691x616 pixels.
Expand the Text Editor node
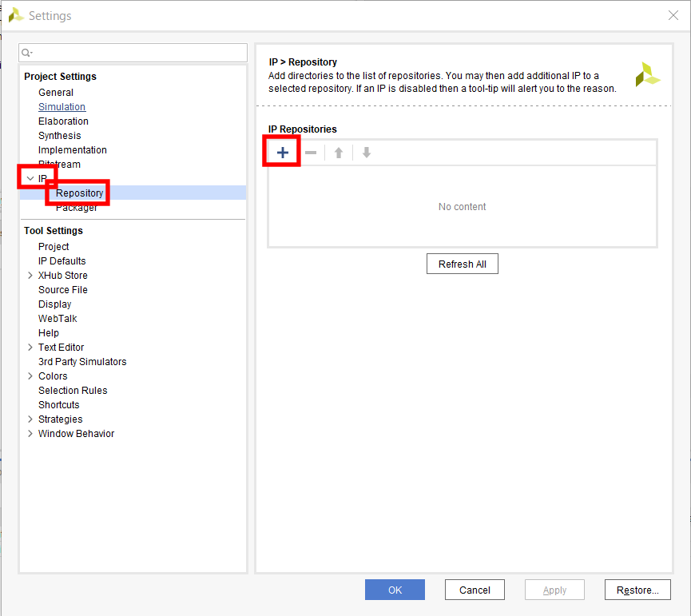(30, 348)
